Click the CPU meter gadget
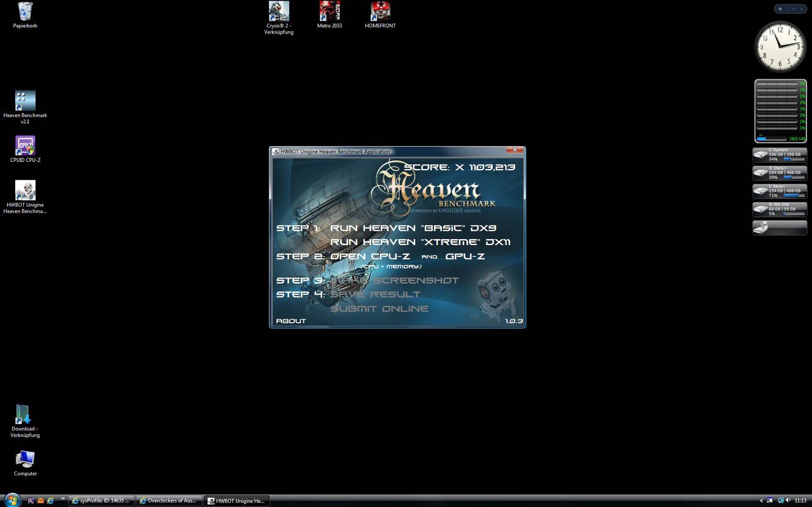This screenshot has width=812, height=507. pos(781,111)
